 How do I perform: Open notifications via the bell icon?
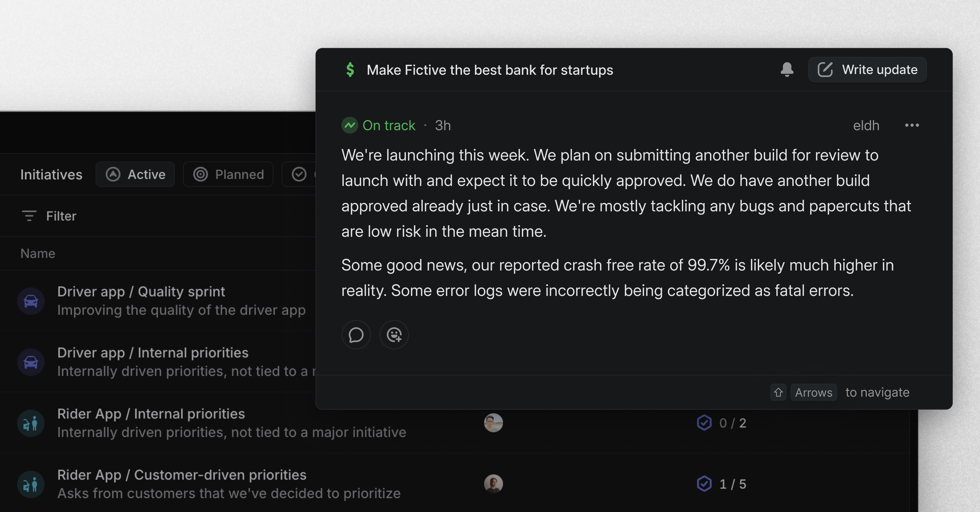click(787, 70)
